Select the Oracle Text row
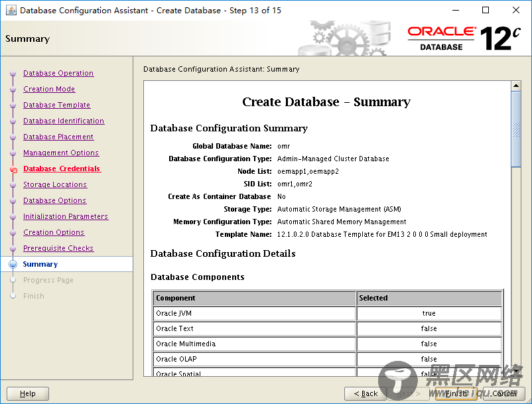This screenshot has height=404, width=532. [x=328, y=328]
